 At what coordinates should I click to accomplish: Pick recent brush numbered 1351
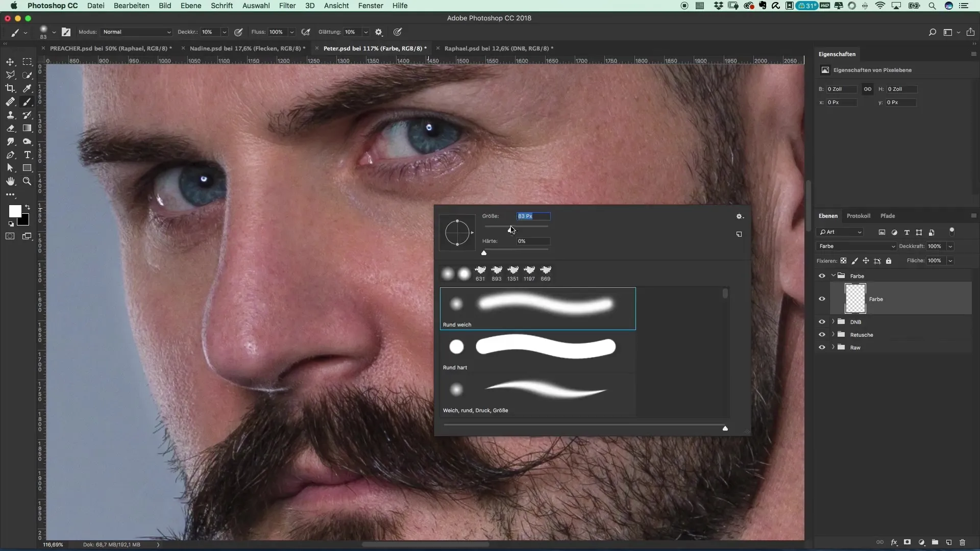click(x=513, y=273)
